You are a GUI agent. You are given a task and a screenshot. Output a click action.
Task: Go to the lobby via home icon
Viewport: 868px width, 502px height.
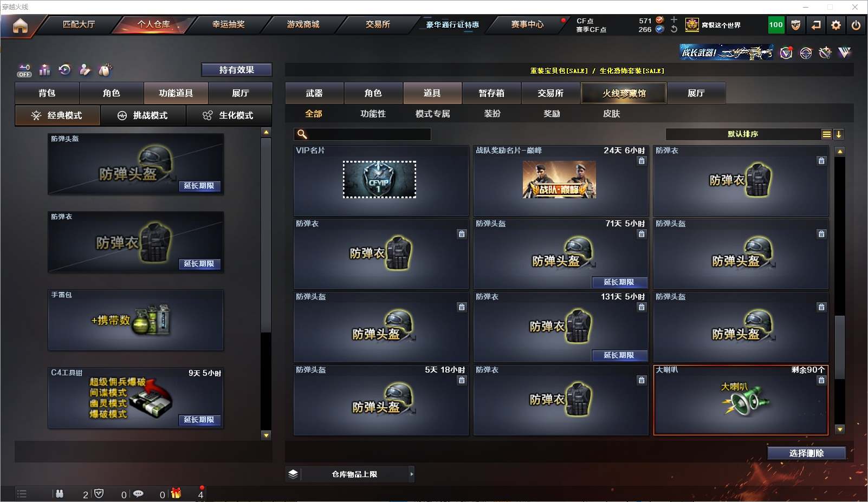(20, 25)
